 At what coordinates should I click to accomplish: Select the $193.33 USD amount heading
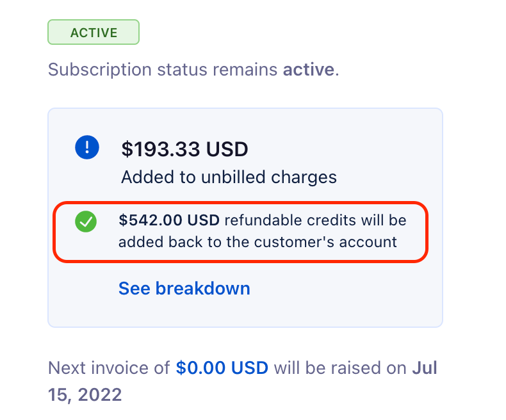pos(184,149)
